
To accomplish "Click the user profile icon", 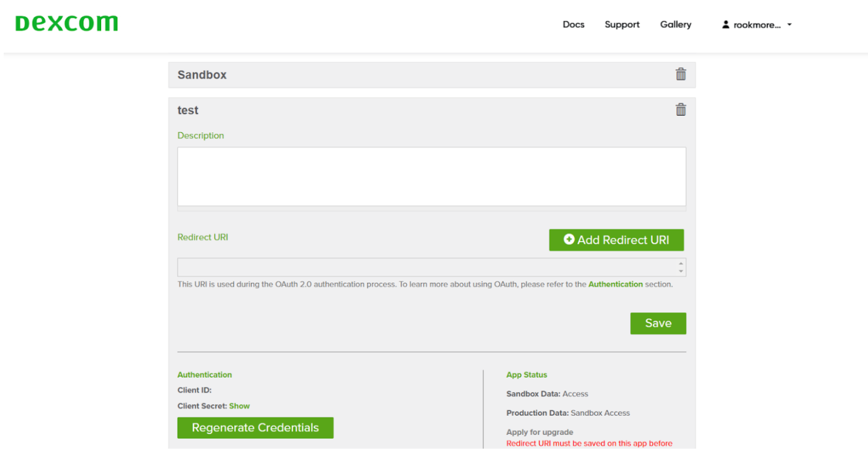I will (726, 25).
